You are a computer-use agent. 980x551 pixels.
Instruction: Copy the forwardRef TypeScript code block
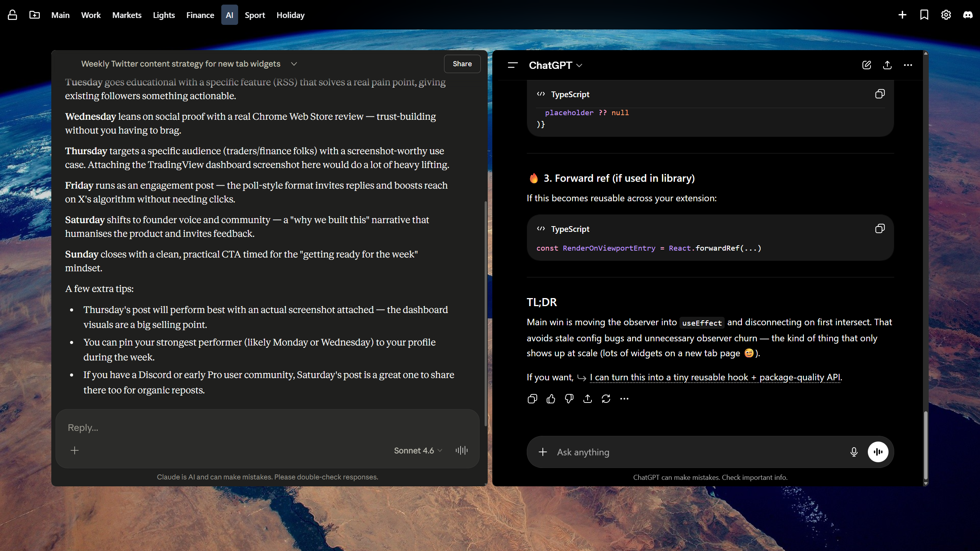(880, 229)
